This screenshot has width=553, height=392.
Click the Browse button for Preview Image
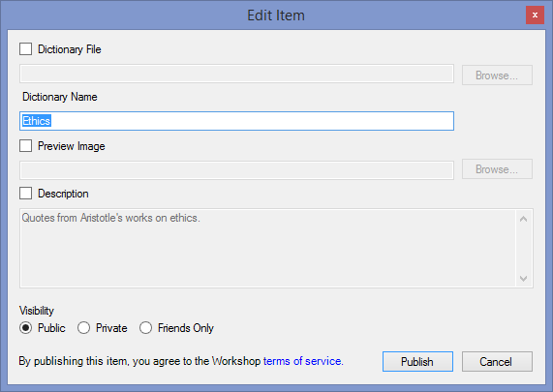click(497, 169)
